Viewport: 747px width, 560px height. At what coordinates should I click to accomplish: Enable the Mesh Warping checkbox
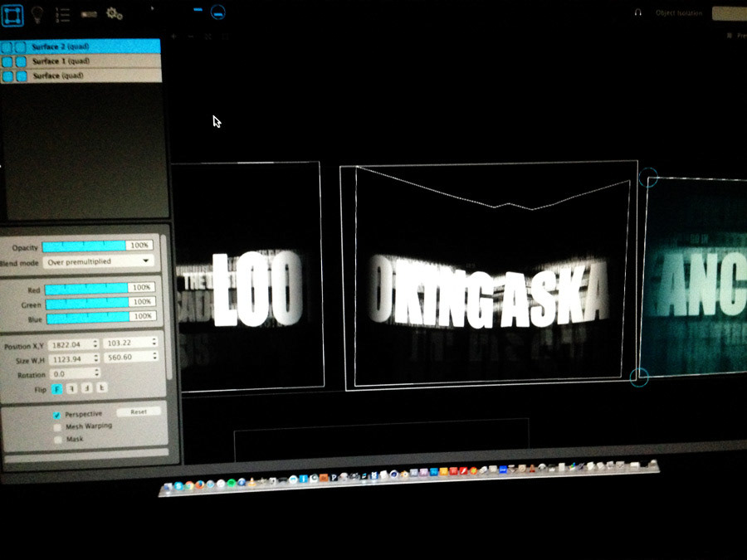click(57, 427)
